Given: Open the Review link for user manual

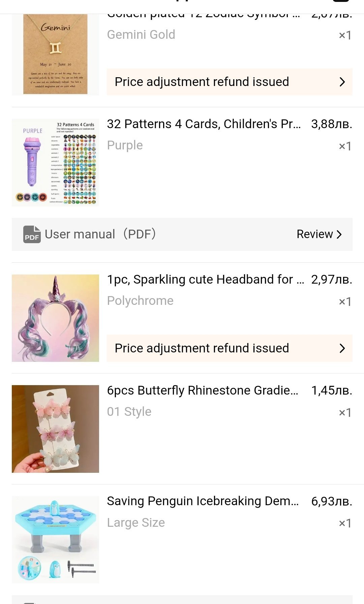Looking at the screenshot, I should tap(315, 234).
